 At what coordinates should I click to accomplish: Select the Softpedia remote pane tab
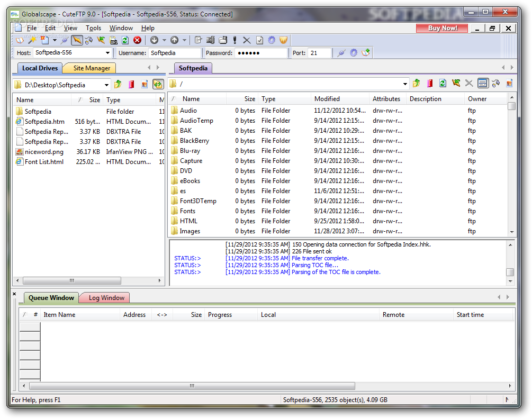[193, 68]
